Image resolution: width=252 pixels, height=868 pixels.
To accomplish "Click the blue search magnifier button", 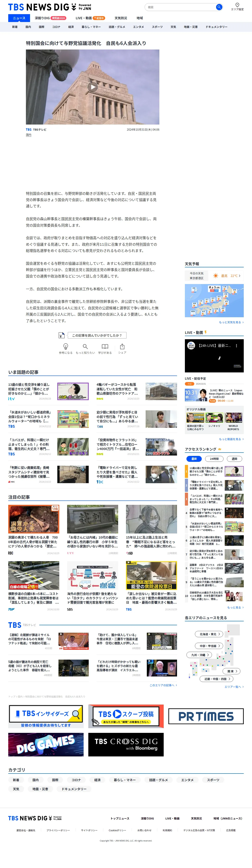I will [219, 7].
